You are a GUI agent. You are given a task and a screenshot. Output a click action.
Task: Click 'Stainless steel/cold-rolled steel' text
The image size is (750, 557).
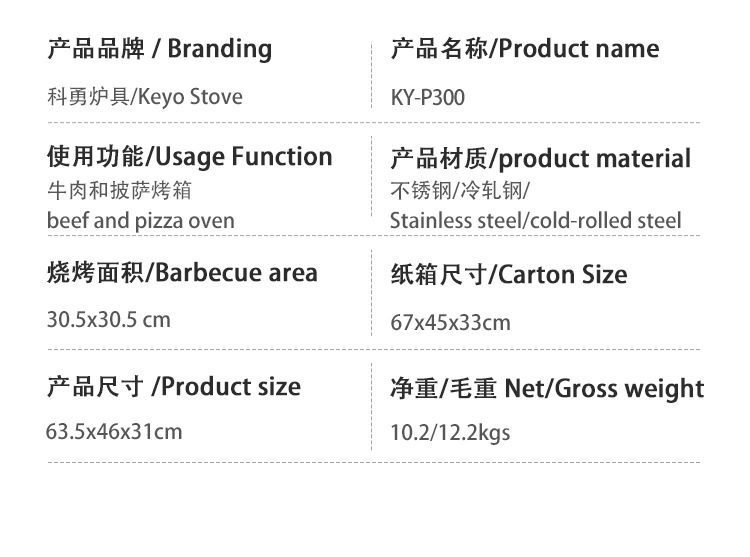(535, 220)
